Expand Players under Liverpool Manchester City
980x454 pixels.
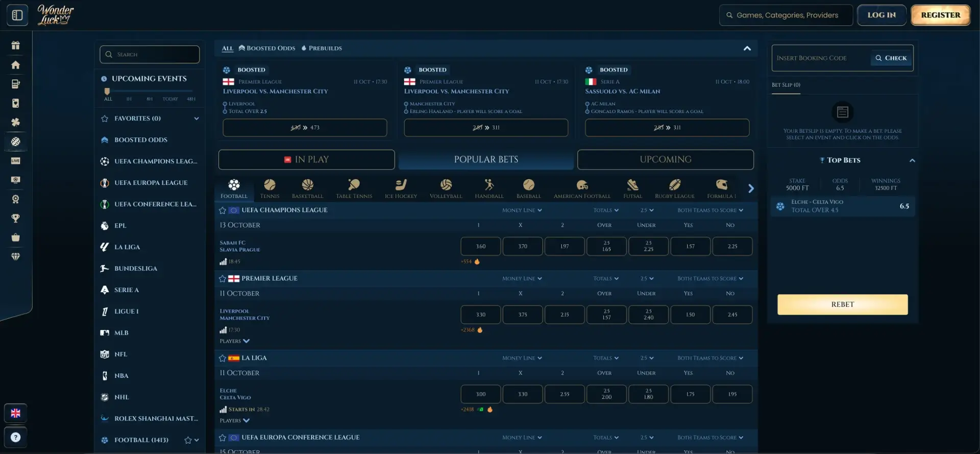(x=235, y=341)
